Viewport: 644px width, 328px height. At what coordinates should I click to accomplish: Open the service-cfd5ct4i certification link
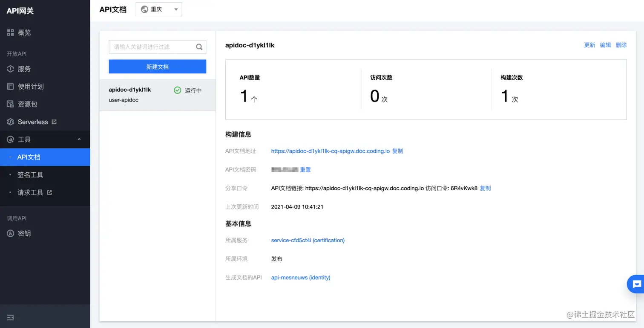pyautogui.click(x=308, y=240)
